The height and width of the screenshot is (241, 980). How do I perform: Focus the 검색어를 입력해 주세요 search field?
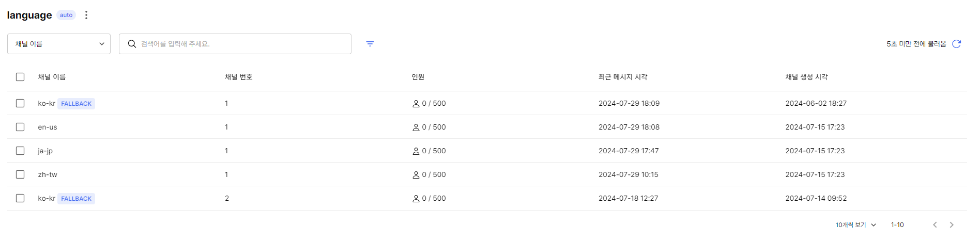[x=235, y=44]
